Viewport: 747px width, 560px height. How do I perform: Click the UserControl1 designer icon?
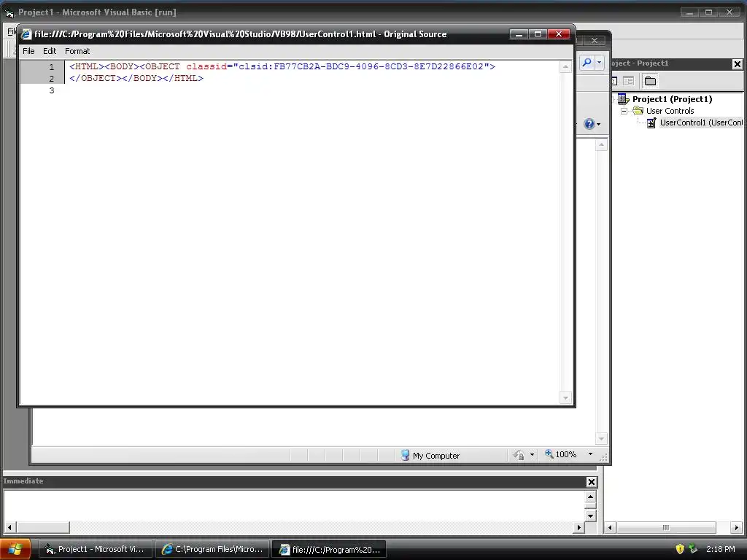click(x=651, y=122)
